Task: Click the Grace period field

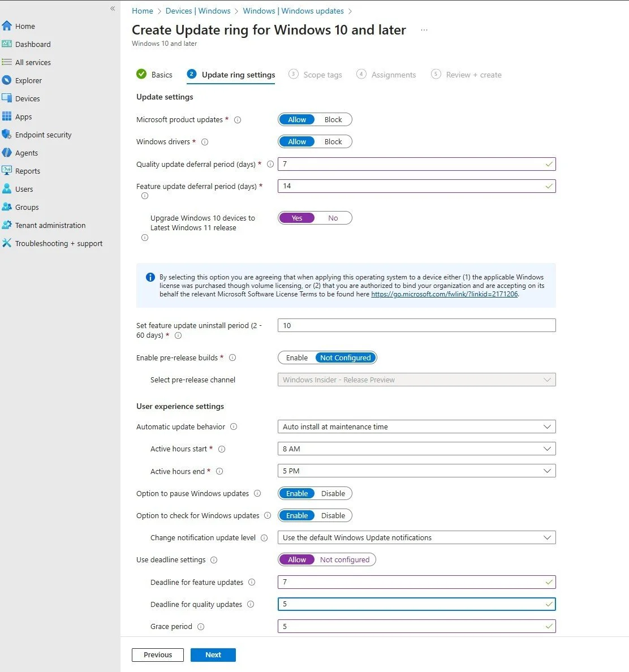Action: click(416, 626)
